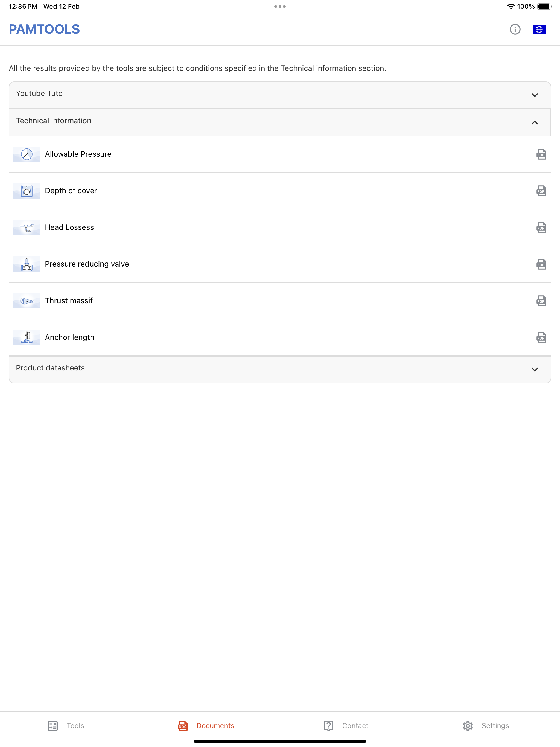Image resolution: width=560 pixels, height=747 pixels.
Task: Open the Thrust massif PDF icon
Action: pos(541,301)
